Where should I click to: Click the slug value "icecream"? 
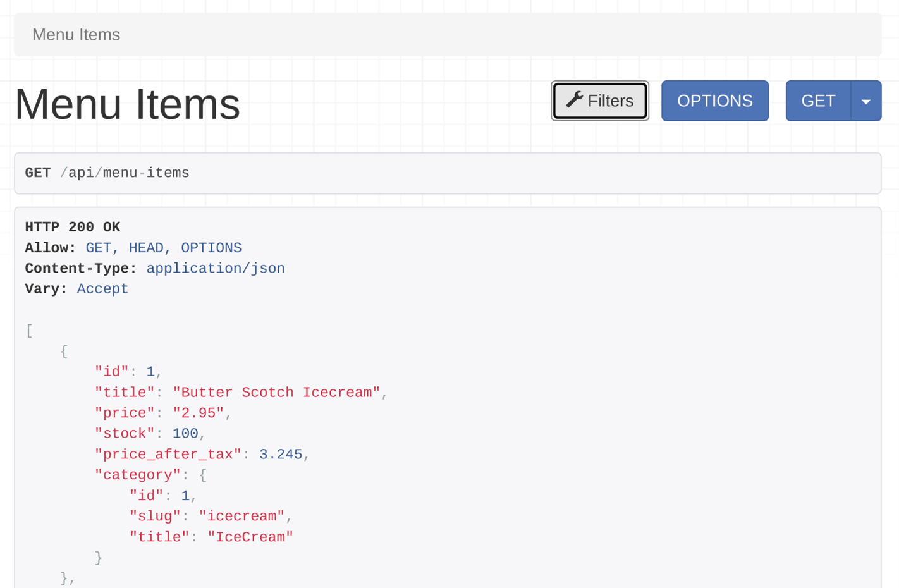click(x=242, y=517)
